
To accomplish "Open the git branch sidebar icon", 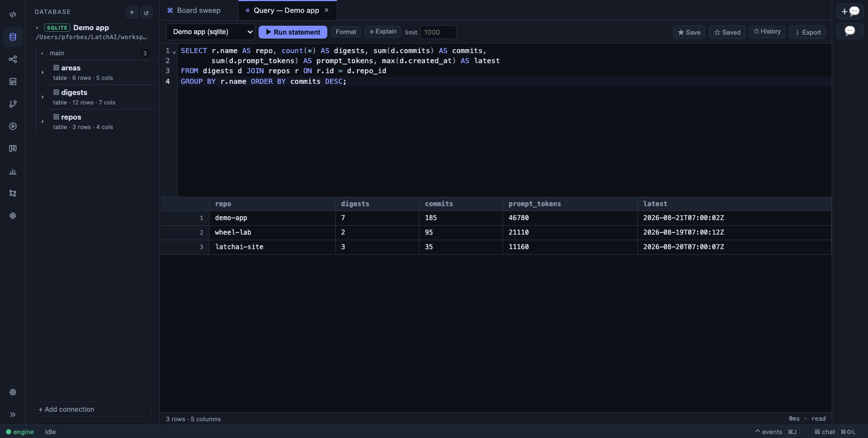I will tap(13, 104).
